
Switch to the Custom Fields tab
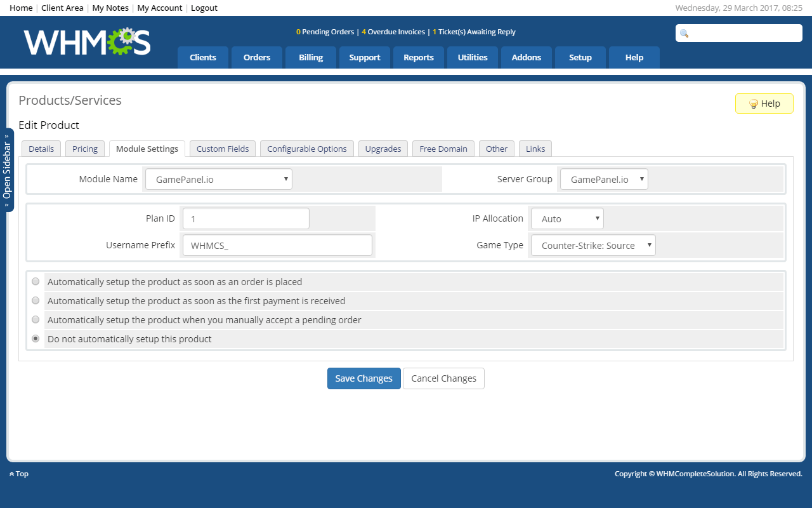pyautogui.click(x=223, y=149)
